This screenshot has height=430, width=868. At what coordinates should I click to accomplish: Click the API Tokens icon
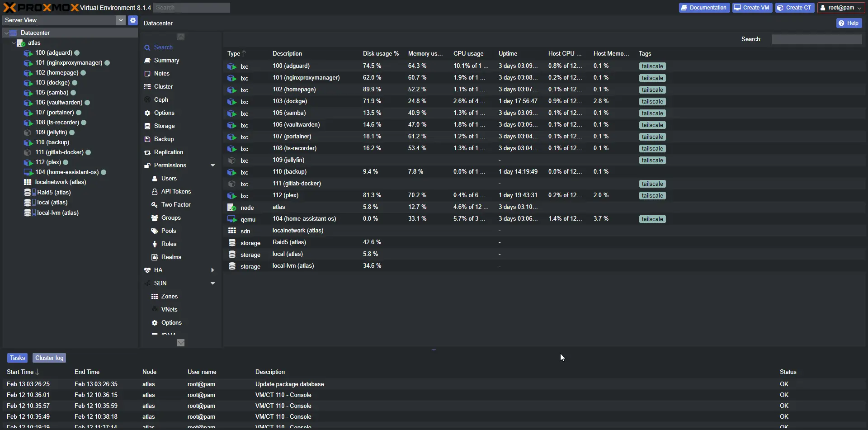pyautogui.click(x=155, y=192)
